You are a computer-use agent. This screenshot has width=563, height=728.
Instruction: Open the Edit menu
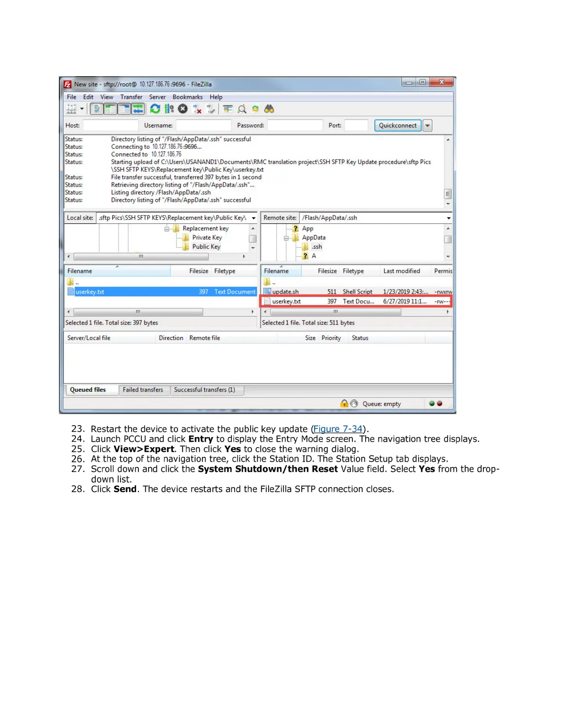(88, 97)
